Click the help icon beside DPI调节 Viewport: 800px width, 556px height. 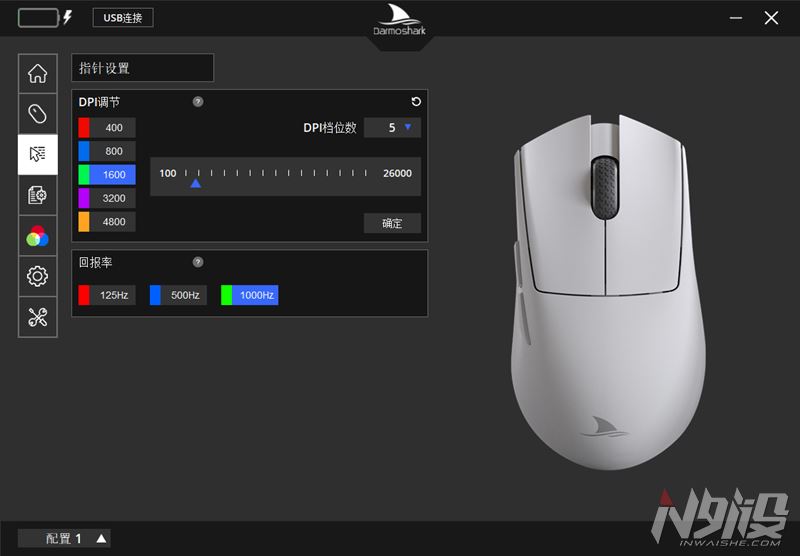[198, 102]
